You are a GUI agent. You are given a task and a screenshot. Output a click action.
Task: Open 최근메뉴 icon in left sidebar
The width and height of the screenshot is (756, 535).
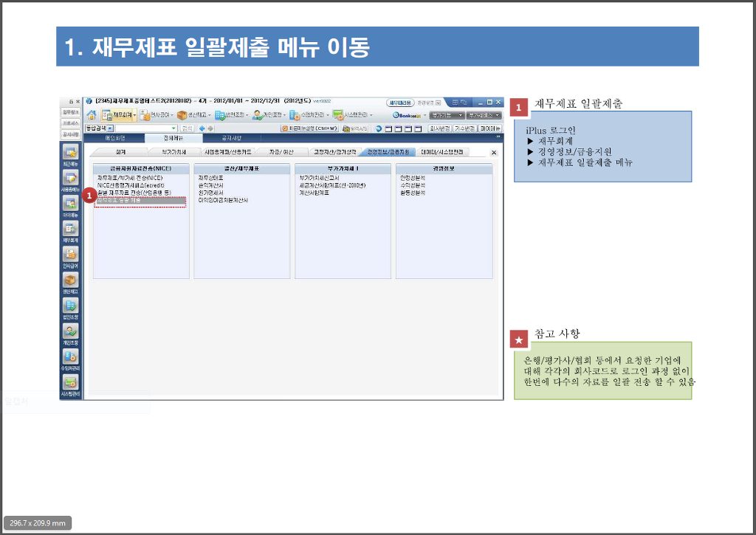(70, 153)
